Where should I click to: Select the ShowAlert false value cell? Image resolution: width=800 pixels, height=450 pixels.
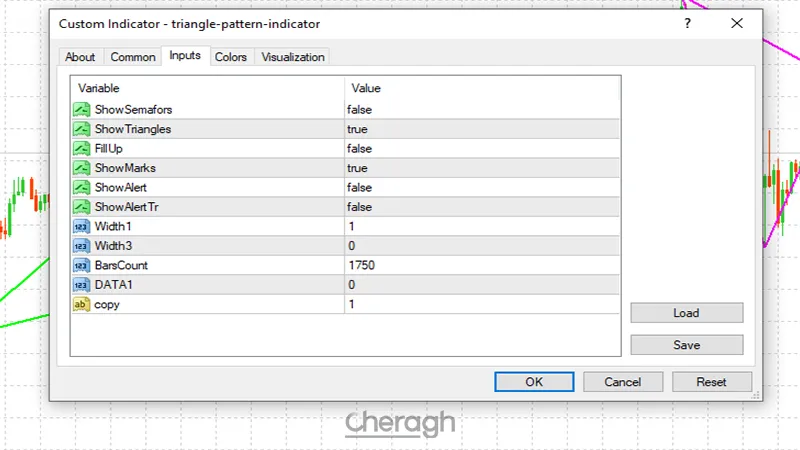480,187
